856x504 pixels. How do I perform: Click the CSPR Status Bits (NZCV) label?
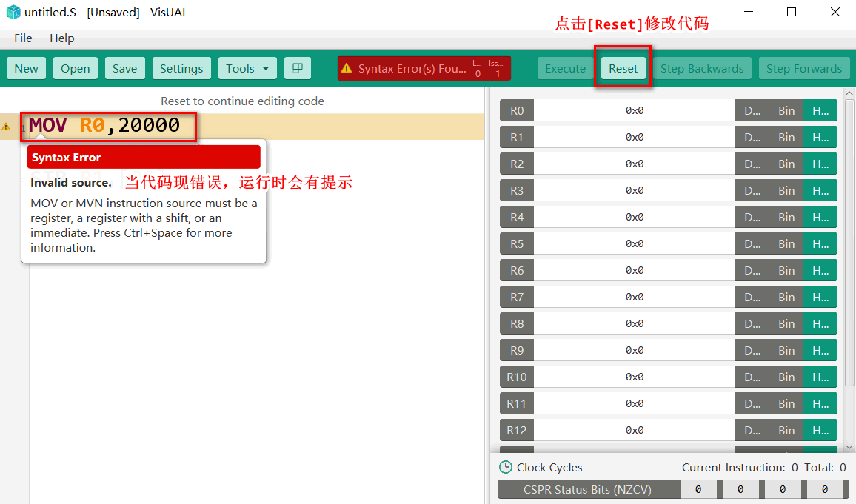click(587, 490)
